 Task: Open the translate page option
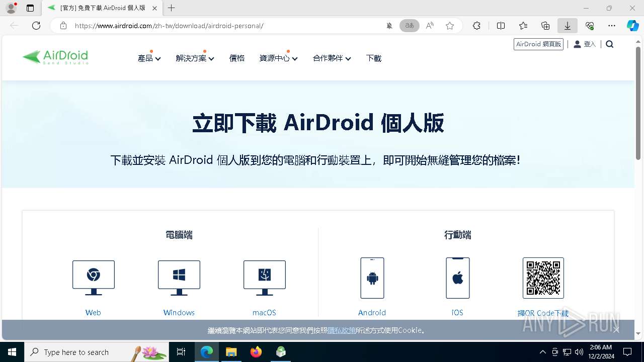point(410,26)
